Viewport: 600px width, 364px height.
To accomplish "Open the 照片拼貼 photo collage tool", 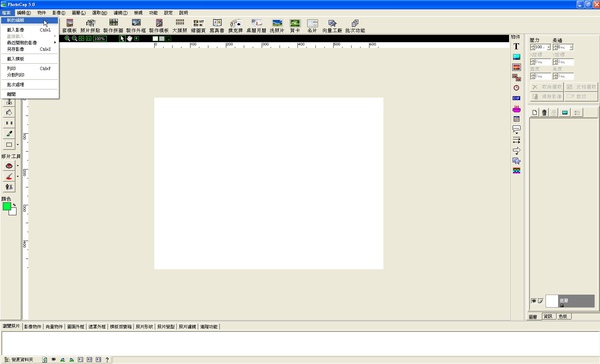I will point(90,26).
